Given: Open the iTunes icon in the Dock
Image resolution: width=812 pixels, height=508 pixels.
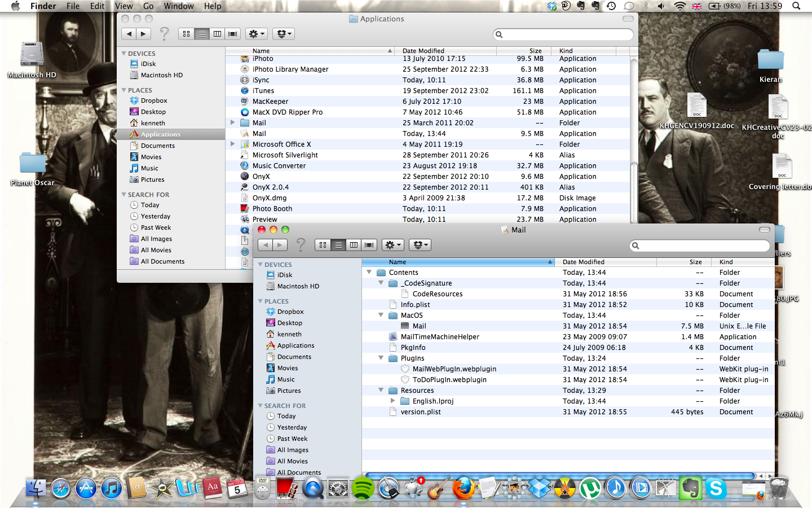Looking at the screenshot, I should coord(112,488).
